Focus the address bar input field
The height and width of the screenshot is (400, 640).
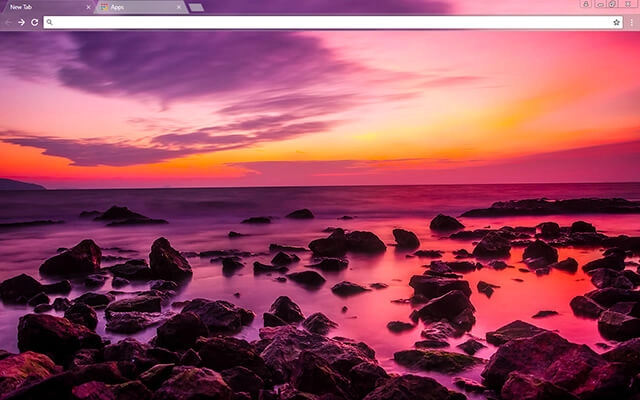(x=333, y=22)
